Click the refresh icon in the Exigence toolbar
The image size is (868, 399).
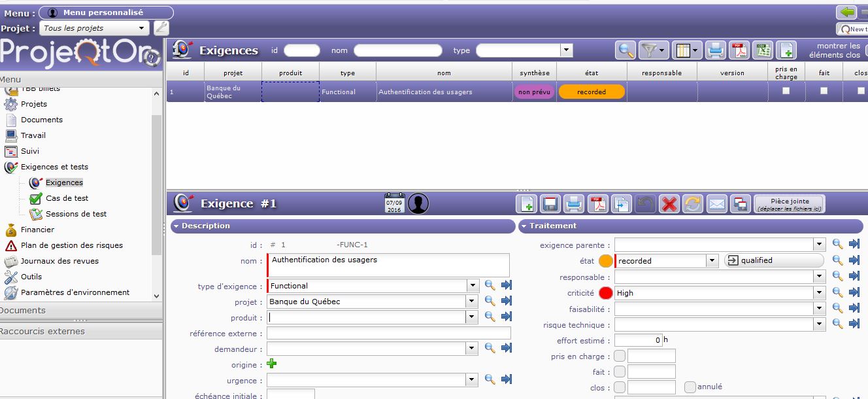click(x=692, y=204)
